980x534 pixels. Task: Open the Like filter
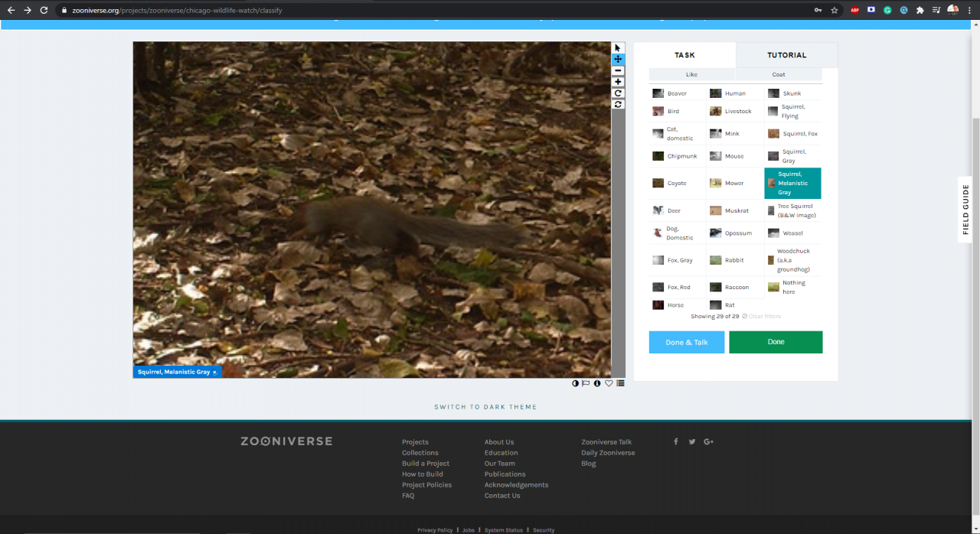(692, 74)
